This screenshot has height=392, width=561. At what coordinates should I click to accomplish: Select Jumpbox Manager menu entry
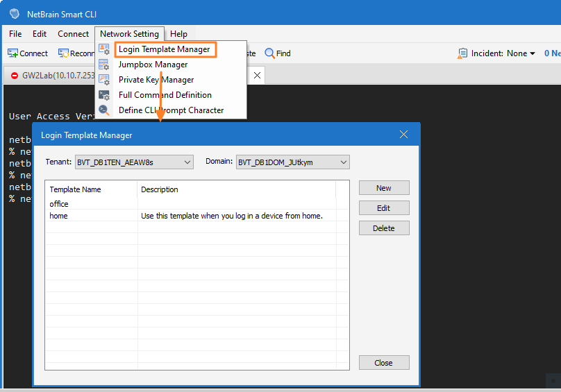coord(153,65)
